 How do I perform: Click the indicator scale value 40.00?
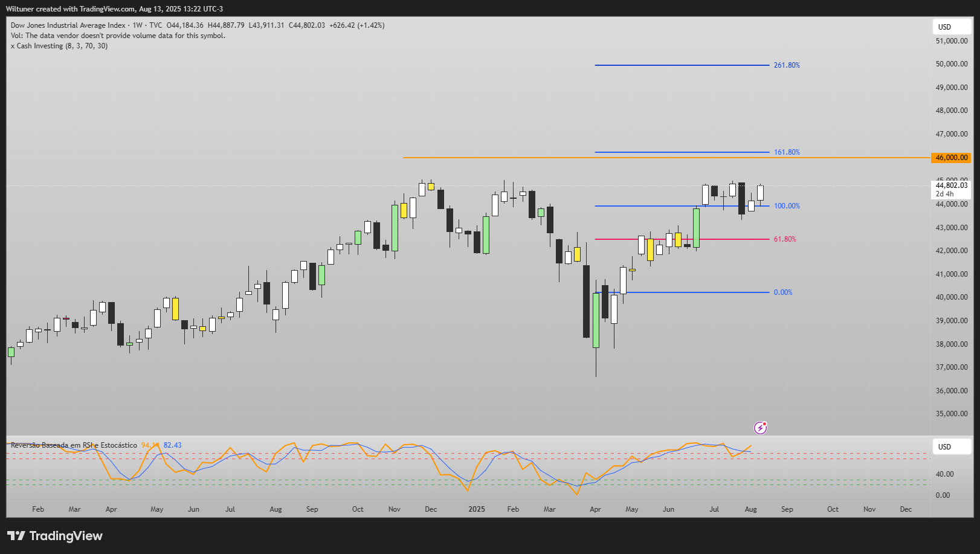tap(944, 474)
